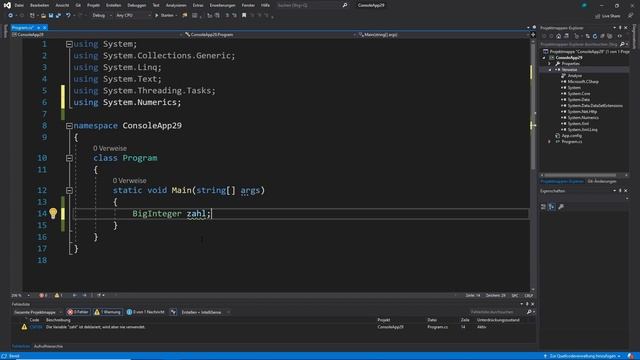640x360 pixels.
Task: Click Zur Quellcodeverwaltung hinzufügen in status bar
Action: 582,356
